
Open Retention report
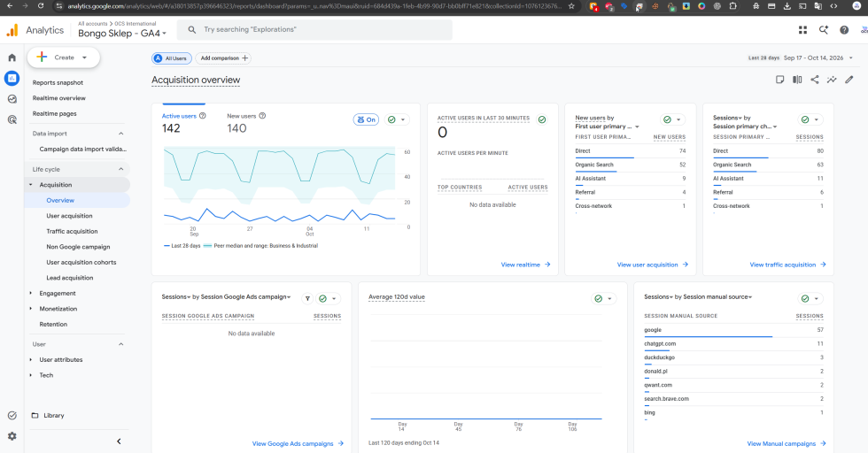tap(53, 324)
